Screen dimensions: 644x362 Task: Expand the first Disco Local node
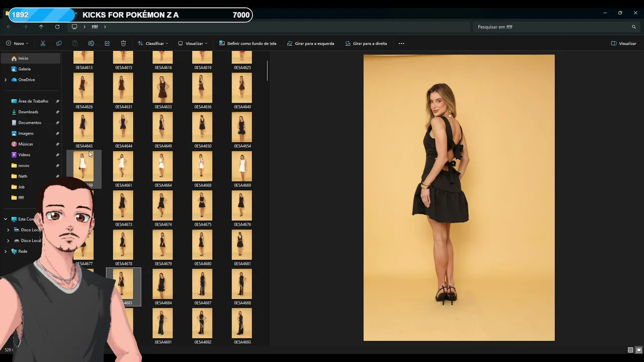pyautogui.click(x=8, y=230)
